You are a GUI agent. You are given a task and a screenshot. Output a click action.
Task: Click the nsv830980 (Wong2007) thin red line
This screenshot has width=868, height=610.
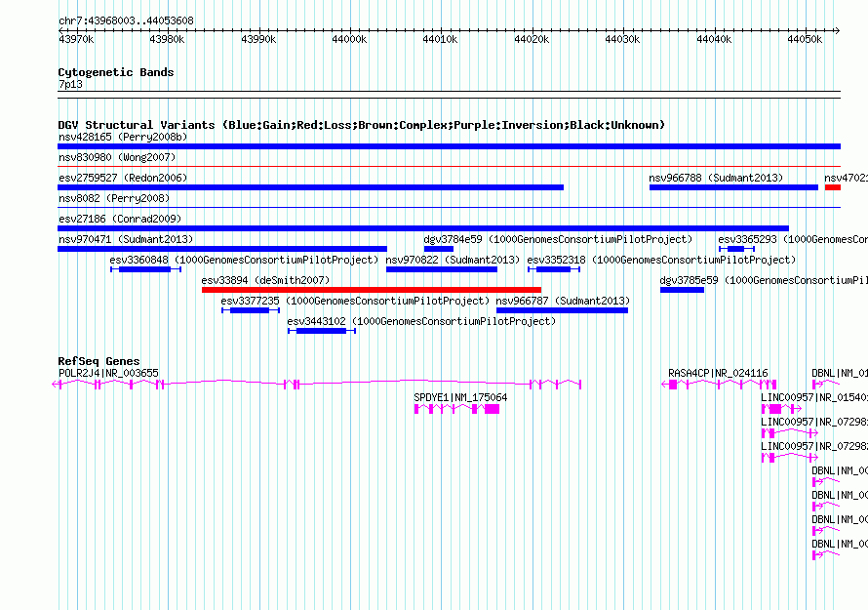(449, 166)
